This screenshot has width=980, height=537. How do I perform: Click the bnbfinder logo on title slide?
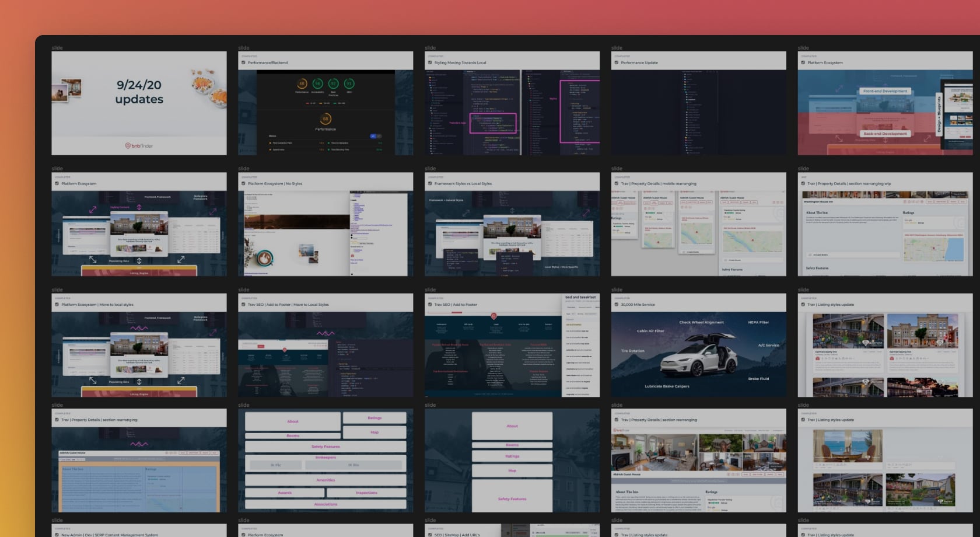click(x=139, y=146)
